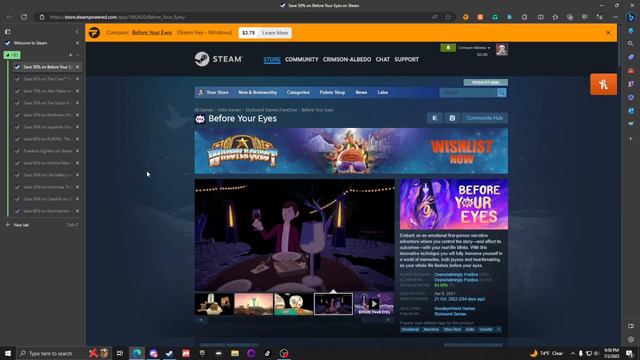This screenshot has height=360, width=640.
Task: Switch to the Welcome to Steam tab
Action: click(41, 43)
